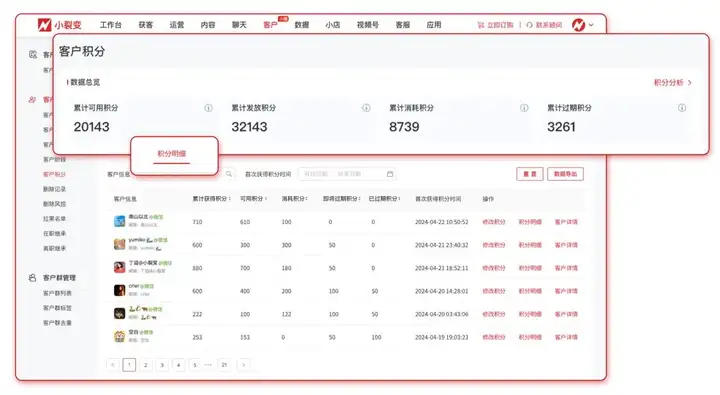Open the 客户群标签 sidebar item

coord(57,308)
